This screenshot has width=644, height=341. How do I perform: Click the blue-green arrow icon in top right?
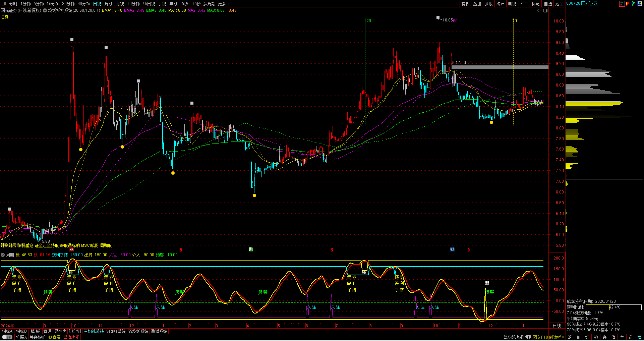(x=633, y=4)
